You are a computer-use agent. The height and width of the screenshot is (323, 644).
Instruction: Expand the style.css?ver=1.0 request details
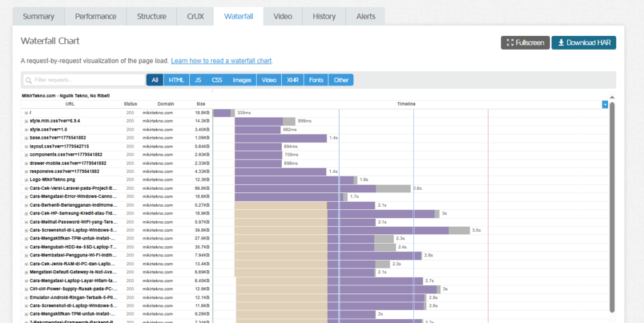pos(26,129)
